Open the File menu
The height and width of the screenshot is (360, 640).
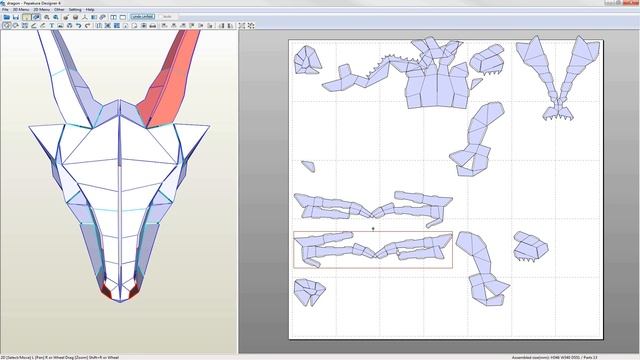(5, 9)
